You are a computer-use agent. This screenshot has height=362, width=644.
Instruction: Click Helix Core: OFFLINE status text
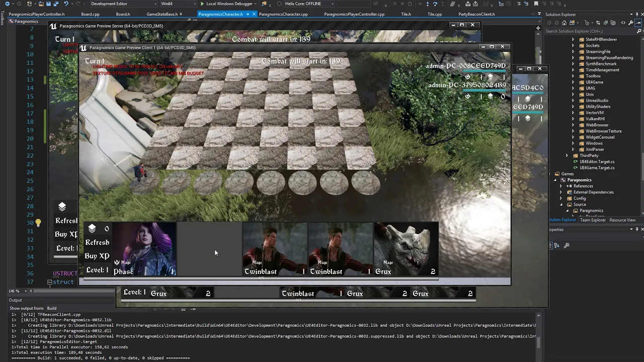(303, 4)
